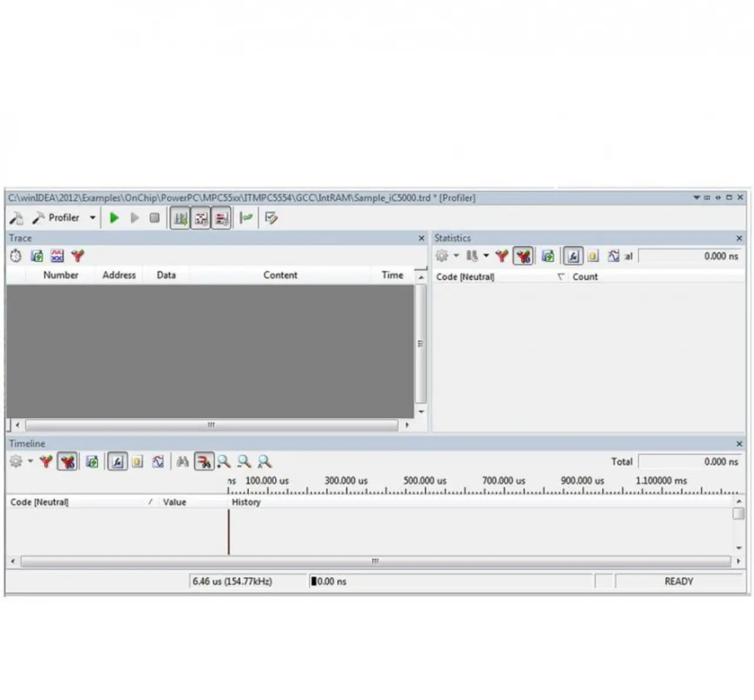This screenshot has height=700, width=754.
Task: Close the Timeline panel
Action: (x=739, y=444)
